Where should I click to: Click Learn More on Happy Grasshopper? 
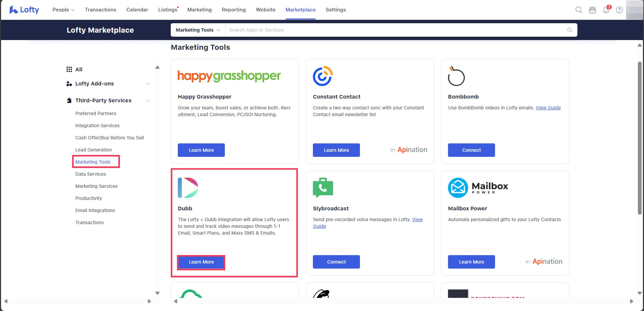click(201, 150)
